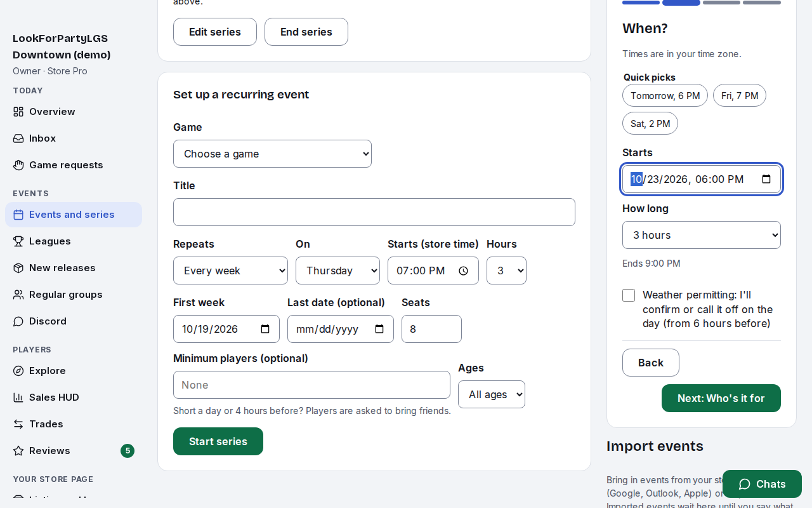
Task: Navigate to Leagues in the sidebar
Action: 74,241
